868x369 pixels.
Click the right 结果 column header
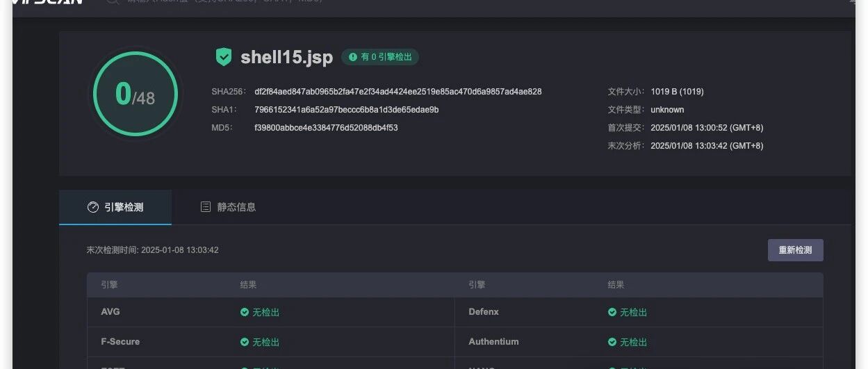pyautogui.click(x=616, y=285)
